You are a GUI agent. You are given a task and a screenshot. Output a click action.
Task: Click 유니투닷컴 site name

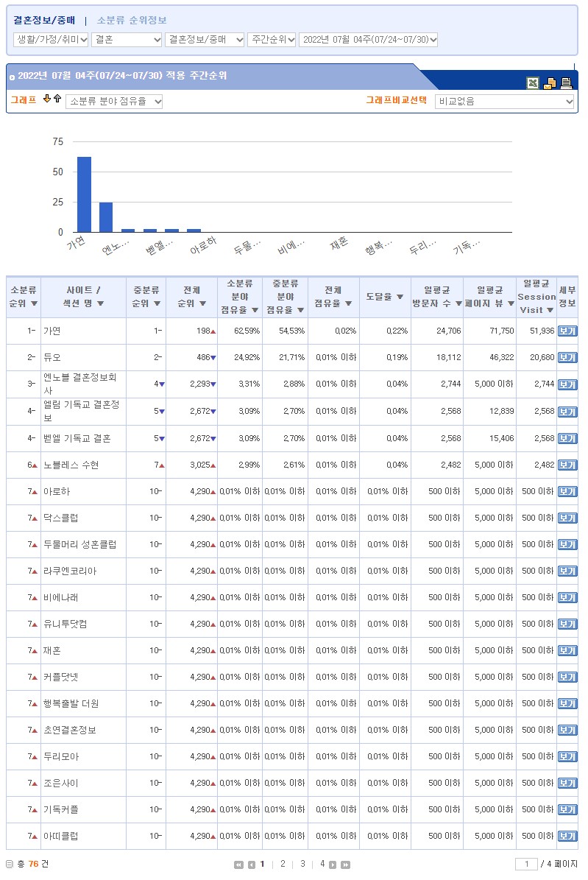pyautogui.click(x=65, y=624)
